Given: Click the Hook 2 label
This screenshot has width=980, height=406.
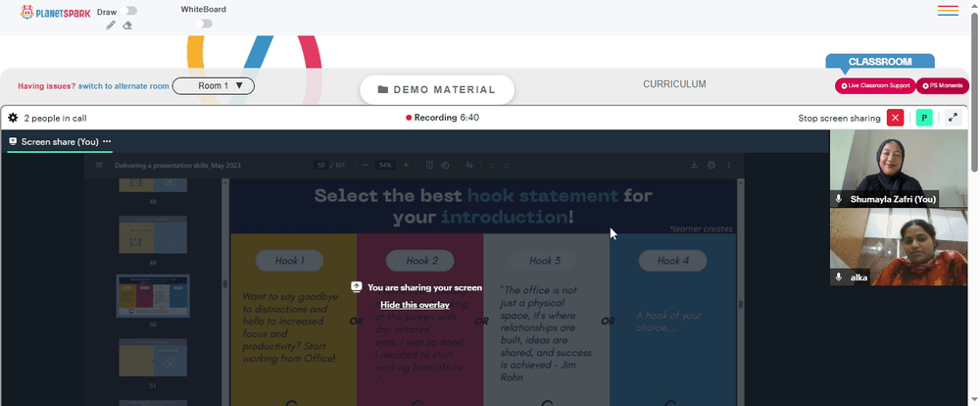Looking at the screenshot, I should tap(420, 261).
